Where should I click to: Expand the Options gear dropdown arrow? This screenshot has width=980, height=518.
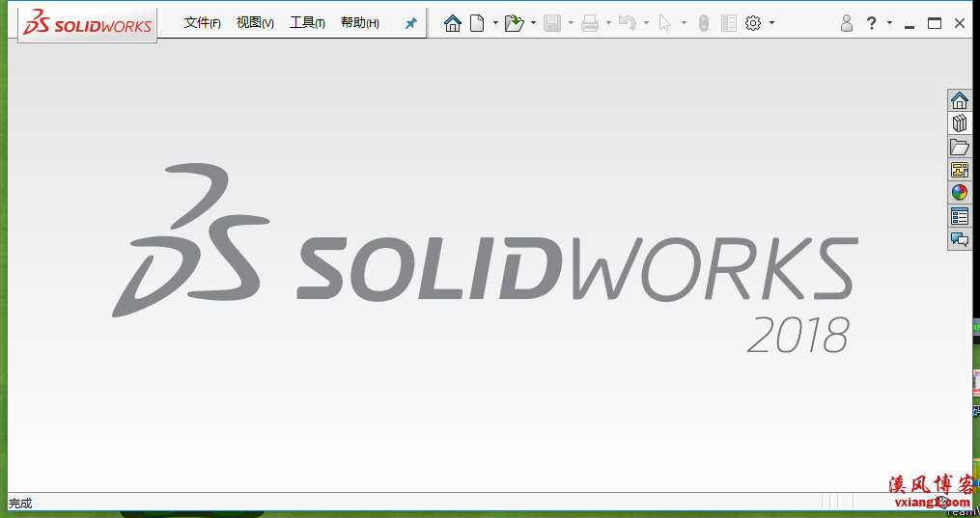click(x=771, y=23)
